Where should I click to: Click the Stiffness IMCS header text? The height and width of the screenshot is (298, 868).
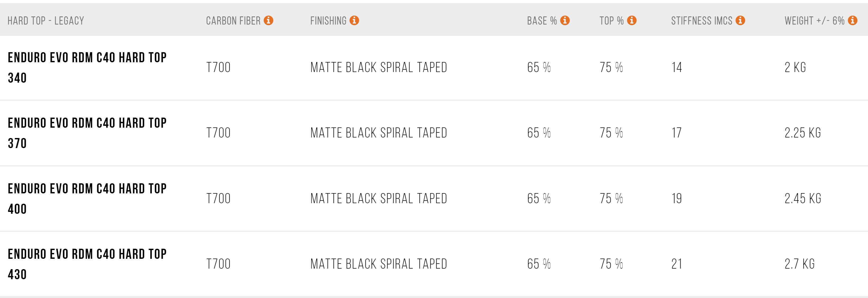tap(701, 21)
